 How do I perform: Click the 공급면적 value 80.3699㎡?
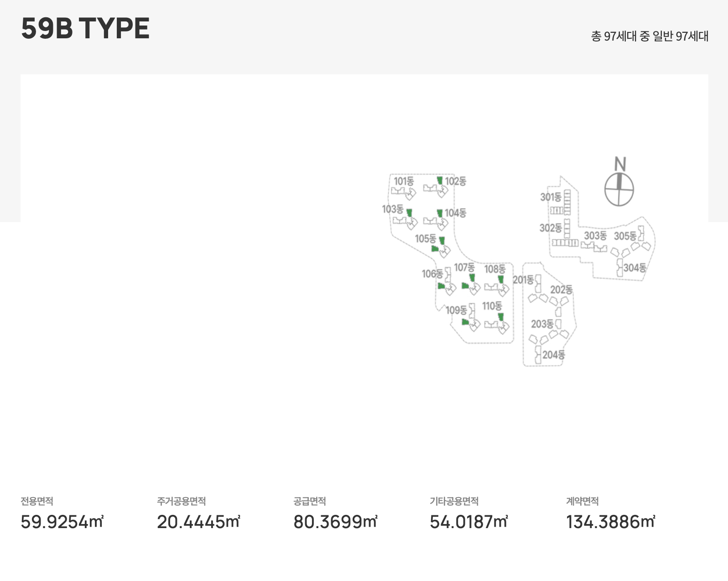coord(335,522)
